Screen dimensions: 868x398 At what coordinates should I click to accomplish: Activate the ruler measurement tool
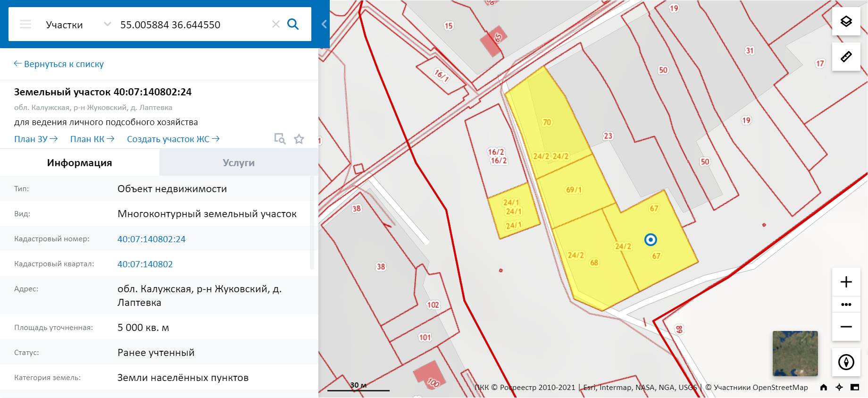point(846,57)
